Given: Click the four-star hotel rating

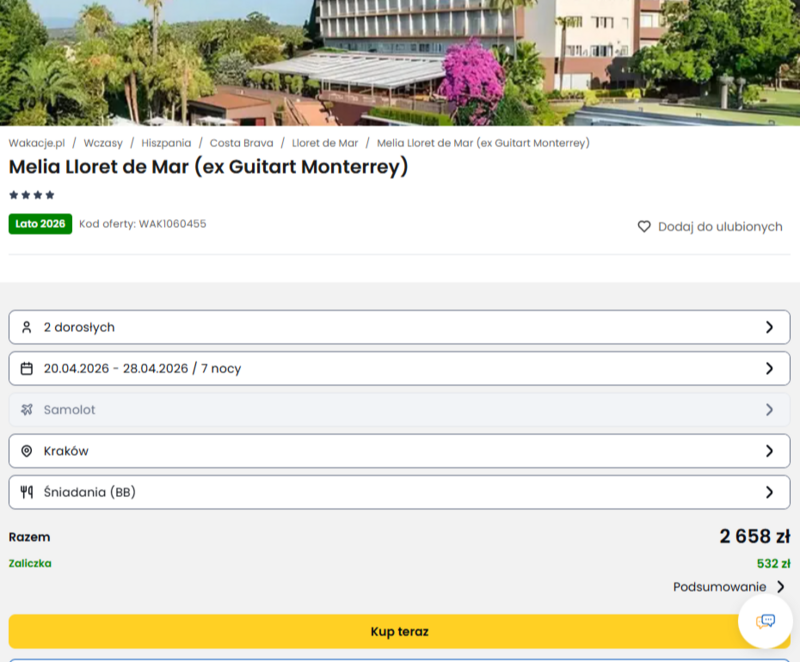Looking at the screenshot, I should (x=32, y=195).
